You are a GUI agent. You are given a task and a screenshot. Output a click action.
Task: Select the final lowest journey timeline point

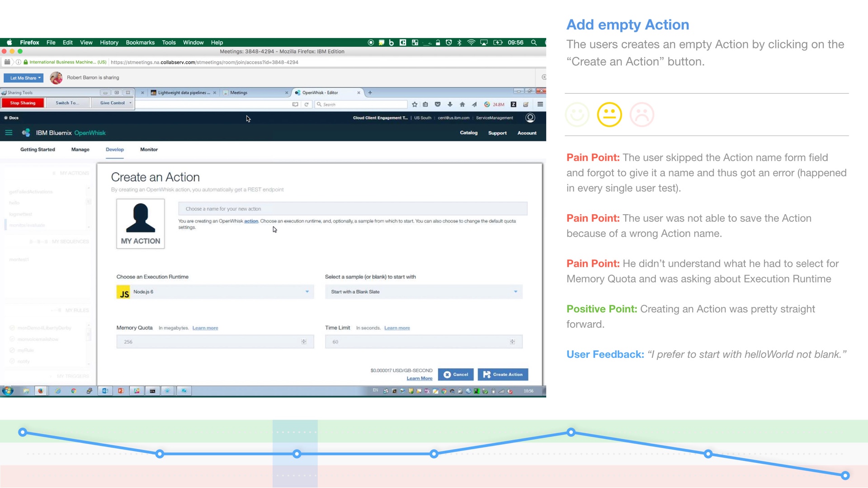[845, 476]
